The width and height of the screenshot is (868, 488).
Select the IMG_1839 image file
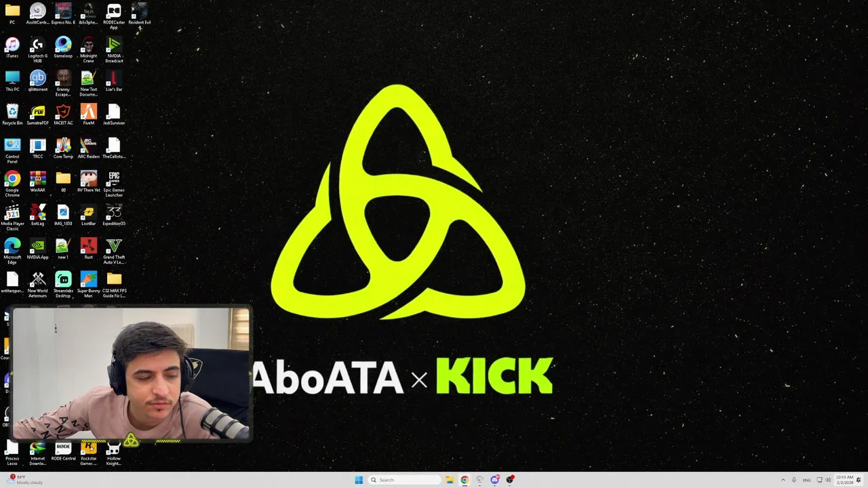coord(63,216)
